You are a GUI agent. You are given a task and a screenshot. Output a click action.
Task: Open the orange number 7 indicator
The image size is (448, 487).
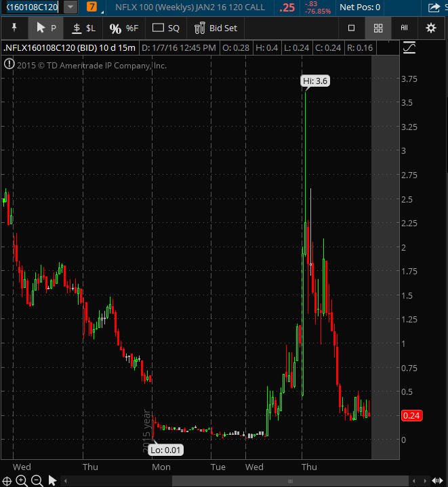click(91, 7)
